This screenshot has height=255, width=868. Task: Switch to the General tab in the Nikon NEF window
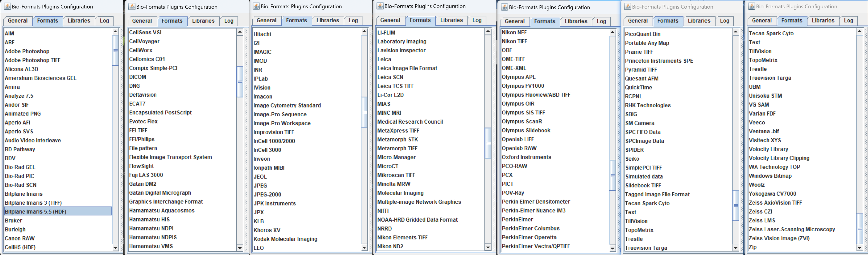[x=515, y=21]
